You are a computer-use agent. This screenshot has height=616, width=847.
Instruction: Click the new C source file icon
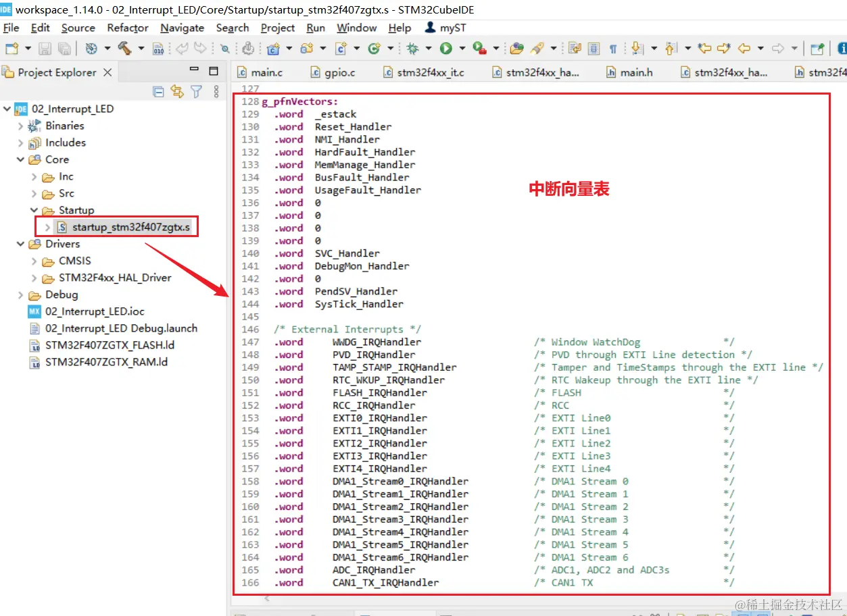click(341, 49)
